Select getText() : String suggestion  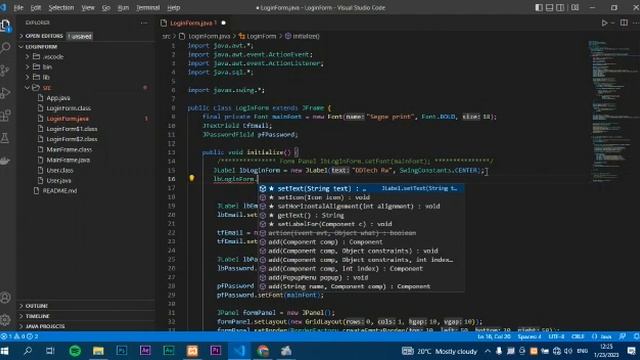(361, 215)
